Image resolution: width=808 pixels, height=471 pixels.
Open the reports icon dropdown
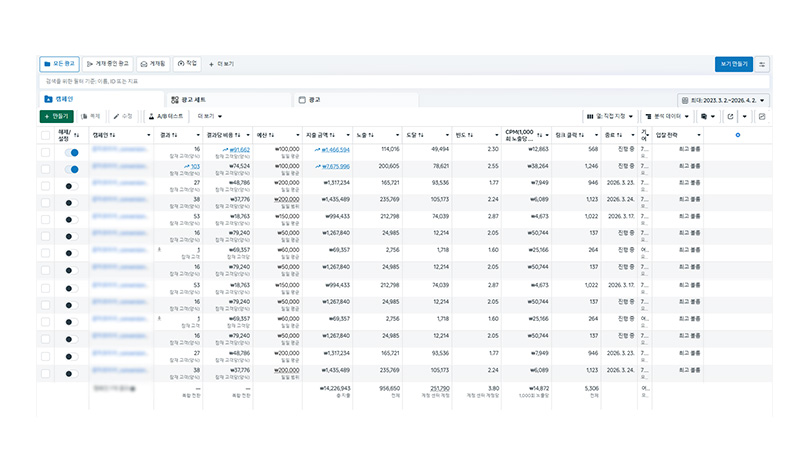708,116
